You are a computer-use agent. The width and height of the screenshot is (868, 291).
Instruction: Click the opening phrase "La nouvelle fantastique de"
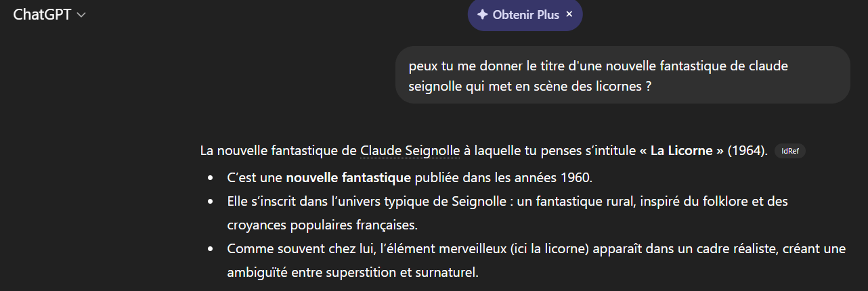coord(278,150)
